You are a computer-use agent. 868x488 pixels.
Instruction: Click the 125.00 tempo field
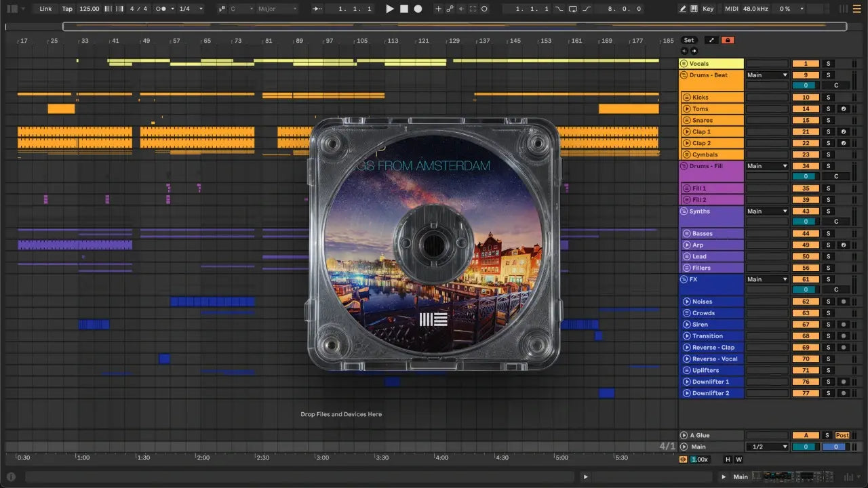[x=89, y=9]
